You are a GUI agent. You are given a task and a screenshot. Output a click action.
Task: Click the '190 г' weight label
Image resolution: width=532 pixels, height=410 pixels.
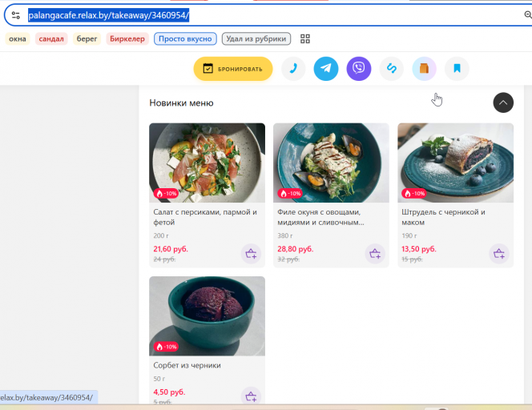pyautogui.click(x=409, y=235)
